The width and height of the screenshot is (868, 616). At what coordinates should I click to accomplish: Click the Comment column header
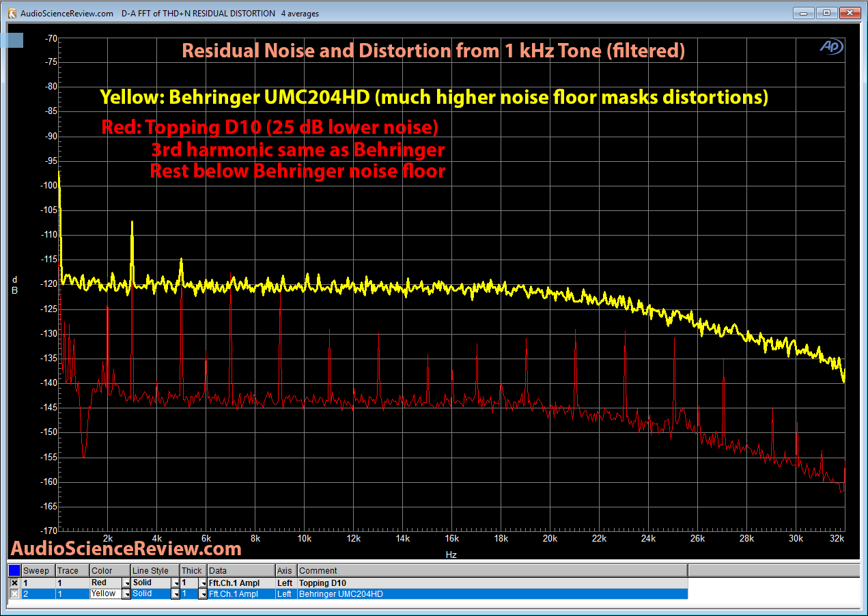point(492,571)
